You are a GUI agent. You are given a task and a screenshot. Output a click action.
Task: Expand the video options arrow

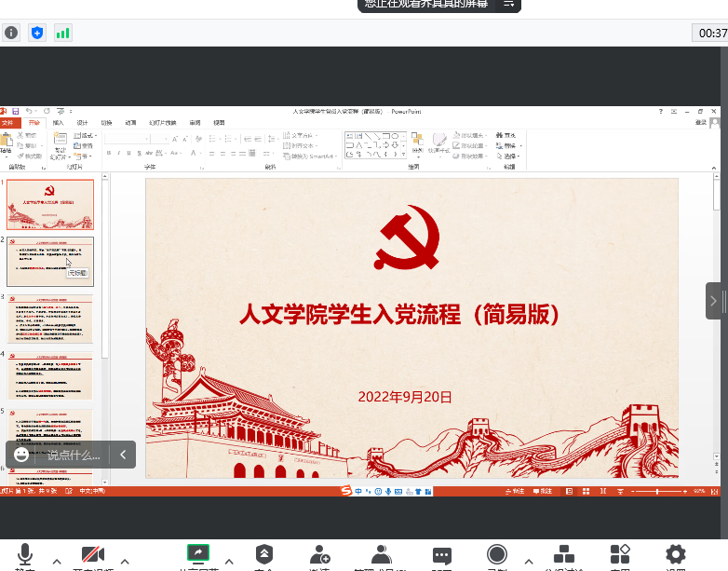[x=125, y=561]
